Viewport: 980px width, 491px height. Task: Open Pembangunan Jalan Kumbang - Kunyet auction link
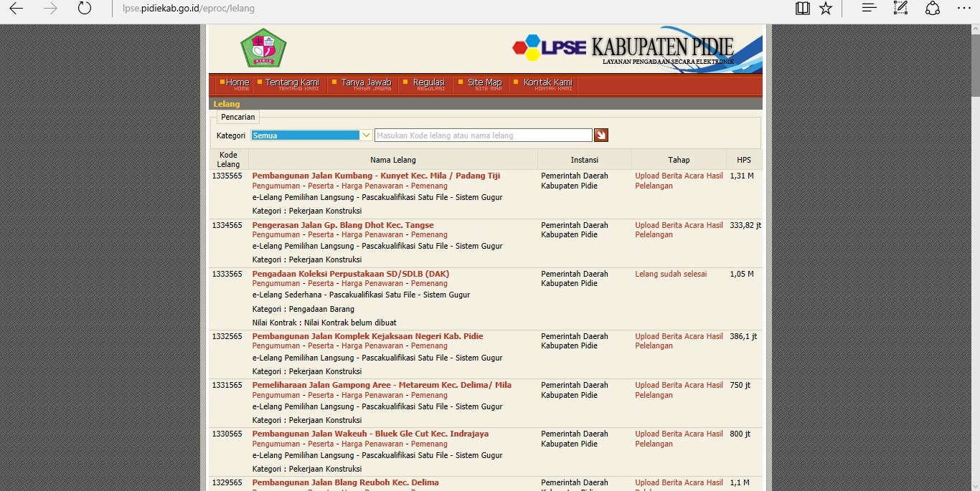tap(376, 176)
